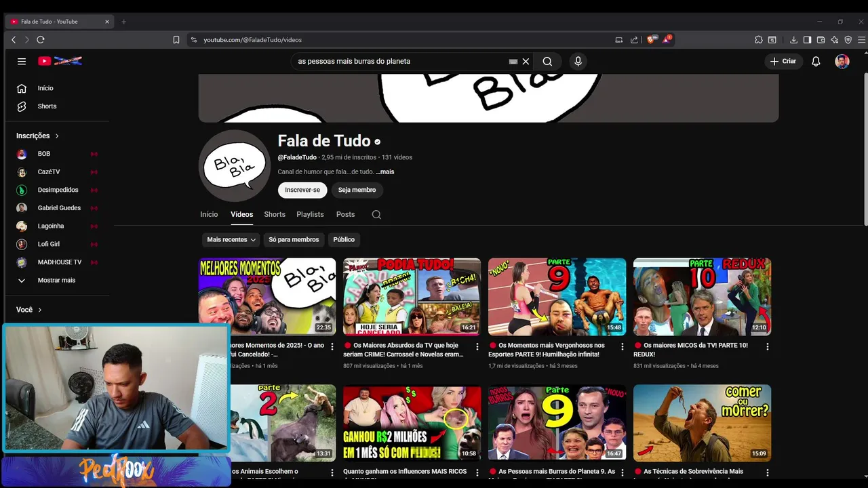Open a new browser tab
Viewport: 868px width, 488px height.
(123, 22)
